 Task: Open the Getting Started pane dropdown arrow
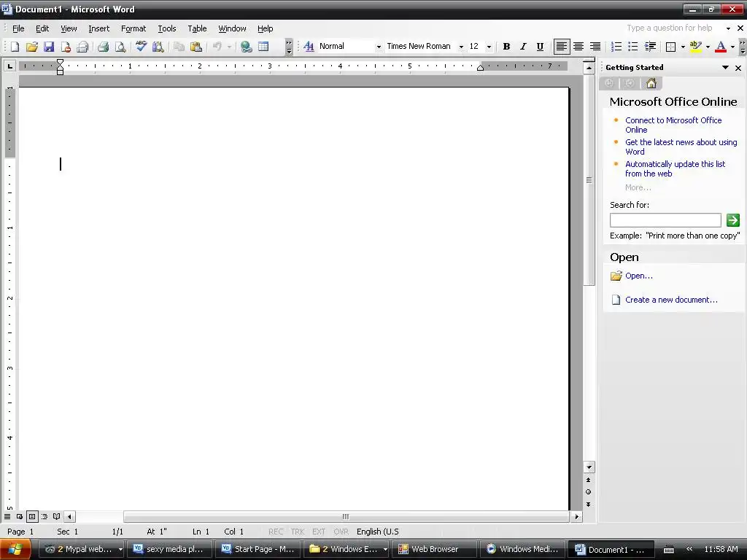[725, 68]
